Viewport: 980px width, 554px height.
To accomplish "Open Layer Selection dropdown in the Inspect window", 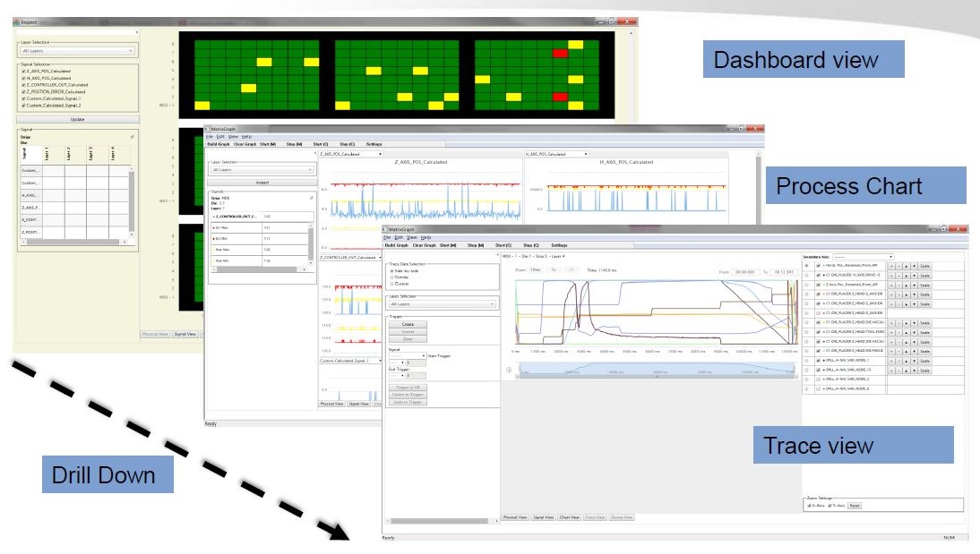I will pos(78,51).
